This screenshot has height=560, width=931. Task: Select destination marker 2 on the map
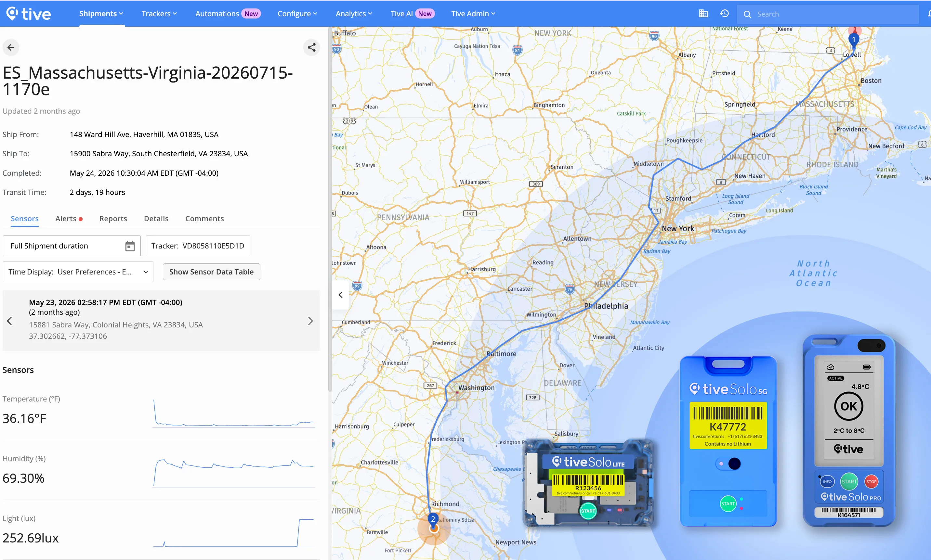(433, 520)
